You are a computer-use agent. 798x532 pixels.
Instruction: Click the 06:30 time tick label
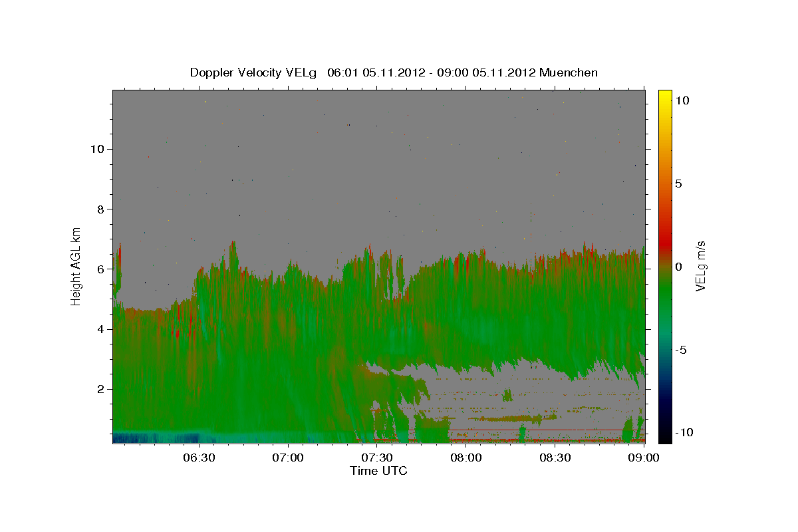[x=198, y=458]
